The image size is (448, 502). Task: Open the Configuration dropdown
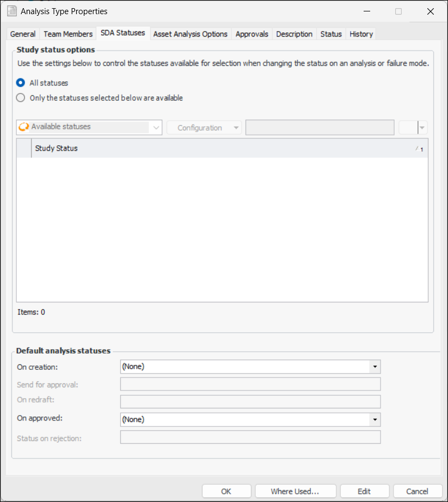pyautogui.click(x=204, y=128)
